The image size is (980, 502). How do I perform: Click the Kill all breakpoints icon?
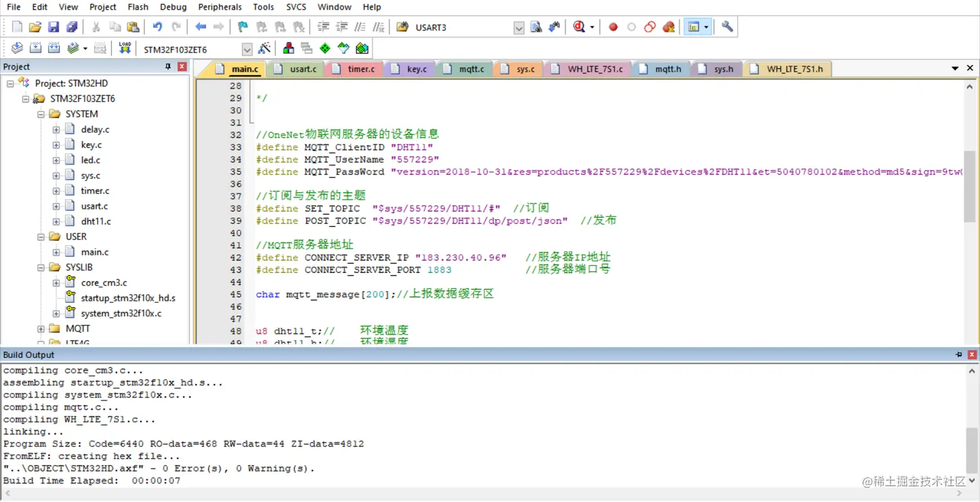669,27
